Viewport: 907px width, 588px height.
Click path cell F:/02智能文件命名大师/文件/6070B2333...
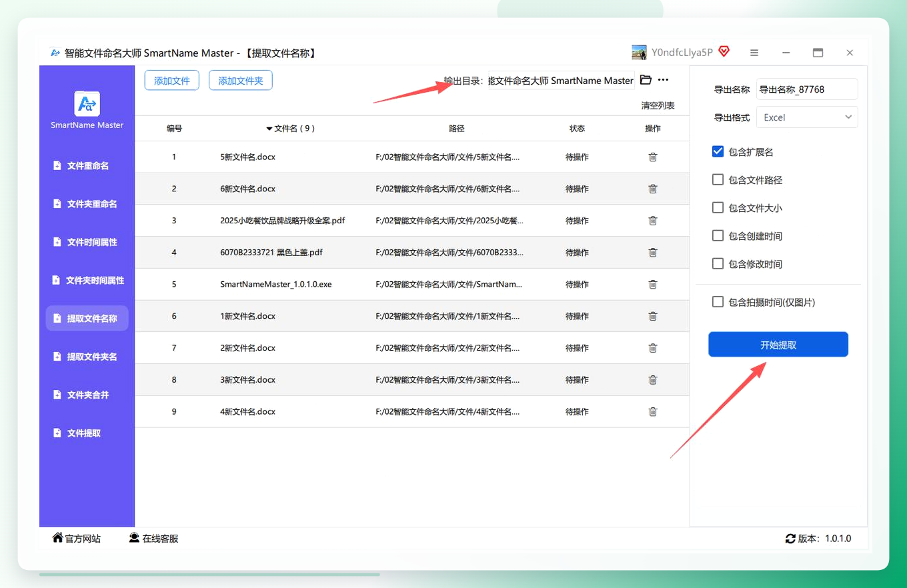[x=449, y=253]
